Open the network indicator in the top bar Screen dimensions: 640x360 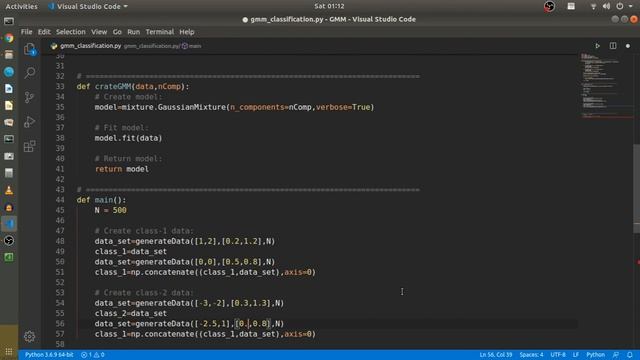[593, 6]
